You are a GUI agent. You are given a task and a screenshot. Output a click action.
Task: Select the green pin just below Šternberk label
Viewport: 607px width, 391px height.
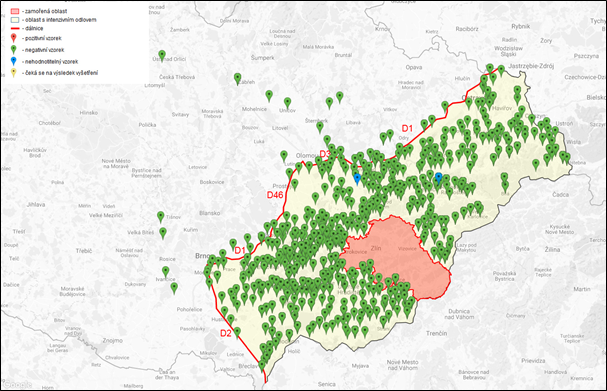(x=320, y=127)
